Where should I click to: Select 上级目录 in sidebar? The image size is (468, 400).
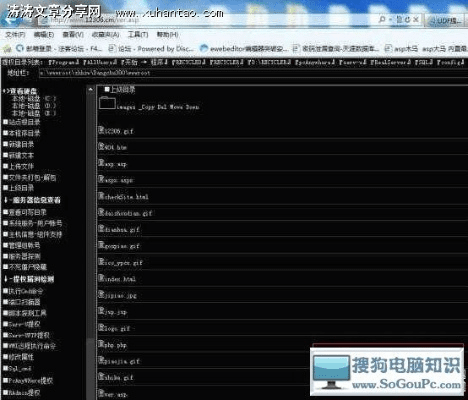[x=19, y=188]
